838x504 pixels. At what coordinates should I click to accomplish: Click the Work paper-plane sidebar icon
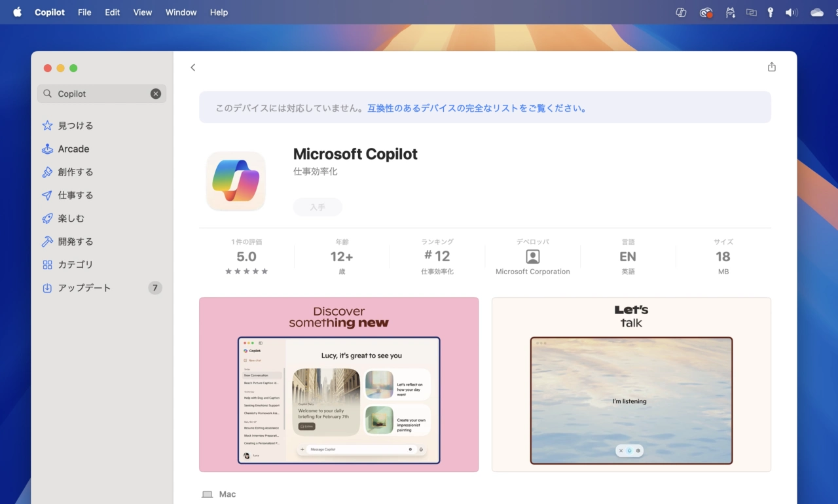[47, 196]
